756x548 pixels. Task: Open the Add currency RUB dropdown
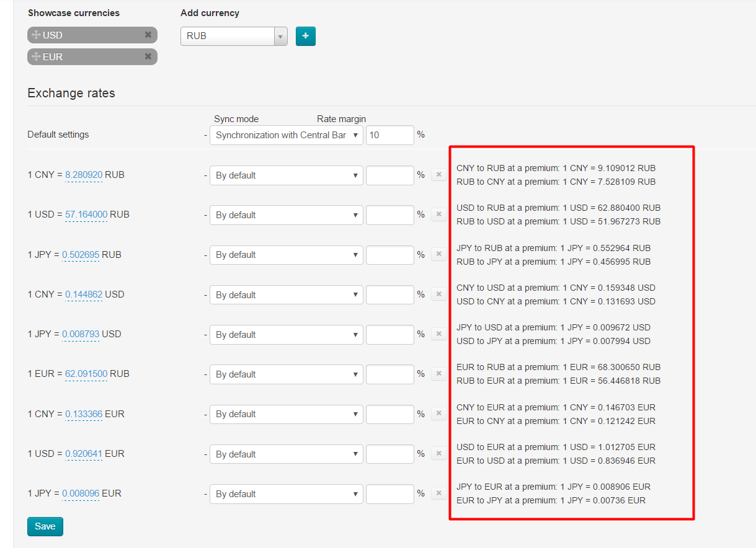234,36
